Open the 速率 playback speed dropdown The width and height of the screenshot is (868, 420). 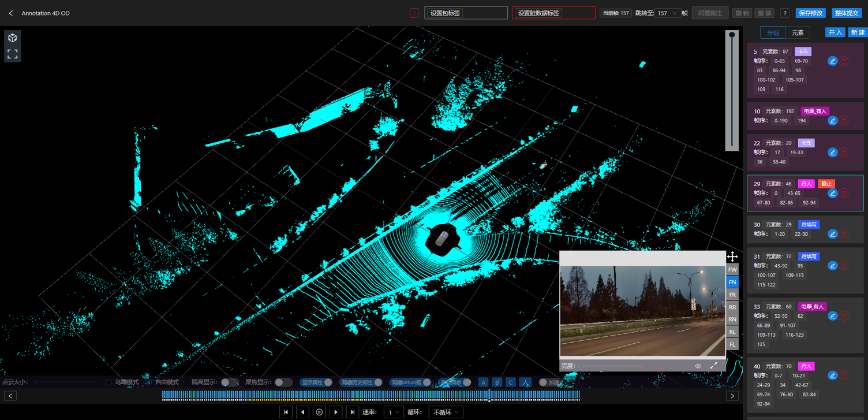[x=394, y=412]
